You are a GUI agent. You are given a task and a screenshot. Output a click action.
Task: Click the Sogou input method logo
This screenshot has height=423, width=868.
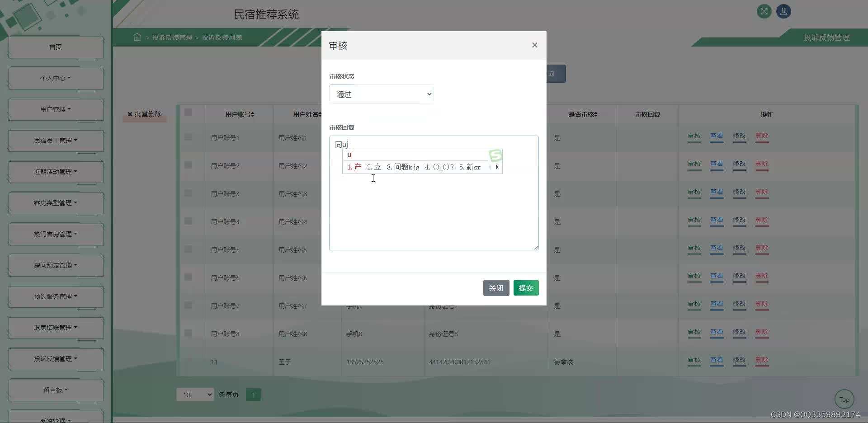(x=495, y=155)
